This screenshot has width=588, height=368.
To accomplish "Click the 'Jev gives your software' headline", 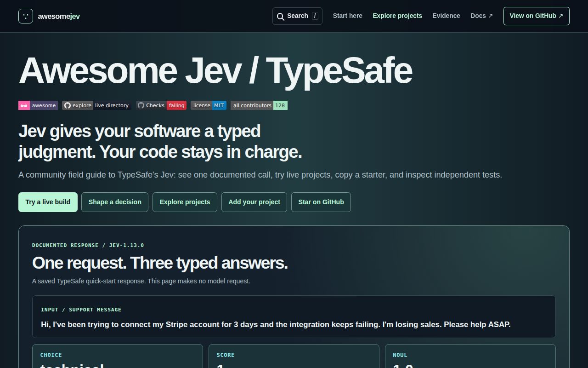I will point(160,141).
